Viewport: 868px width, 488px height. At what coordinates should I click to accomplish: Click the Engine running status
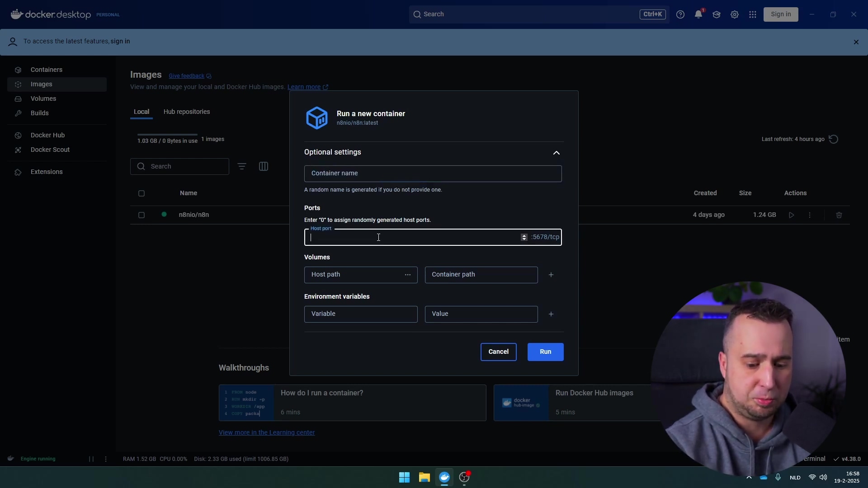(38, 459)
